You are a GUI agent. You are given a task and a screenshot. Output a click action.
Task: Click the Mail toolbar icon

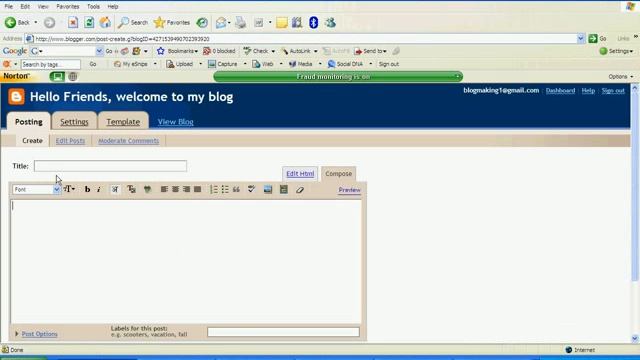[221, 22]
